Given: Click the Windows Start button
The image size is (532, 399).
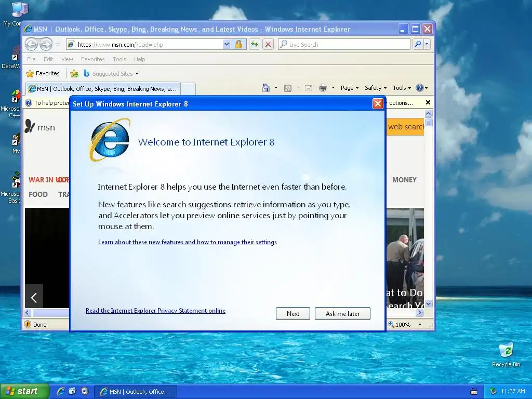Looking at the screenshot, I should click(x=24, y=391).
